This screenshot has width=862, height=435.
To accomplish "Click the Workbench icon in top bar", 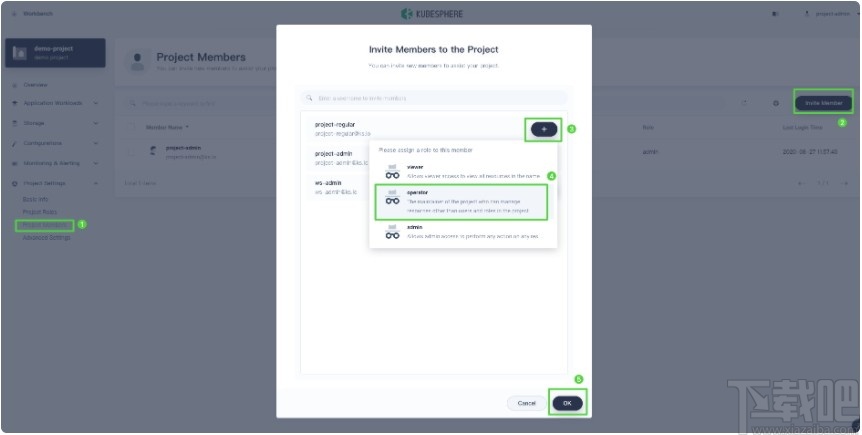I will [13, 14].
